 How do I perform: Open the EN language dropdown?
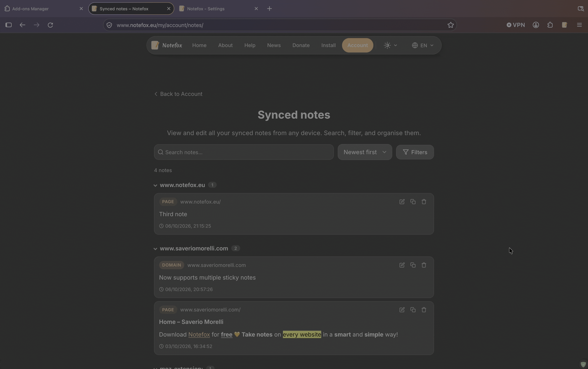pos(423,45)
